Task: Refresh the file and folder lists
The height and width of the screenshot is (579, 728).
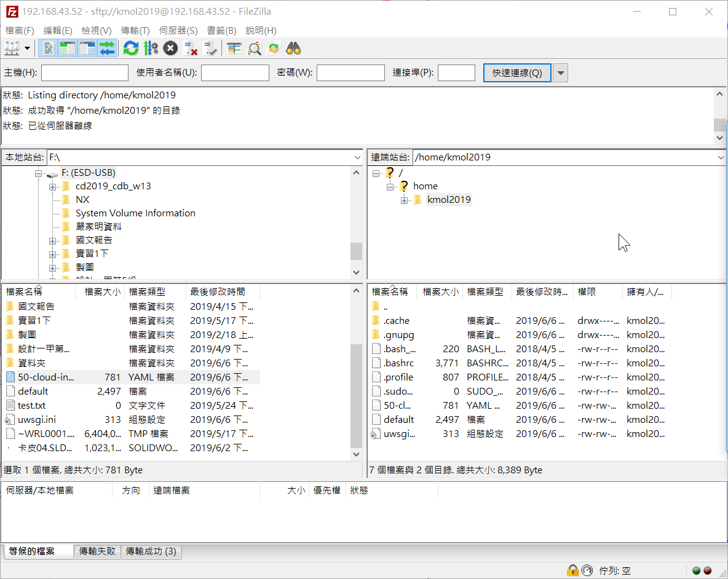Action: (x=131, y=48)
